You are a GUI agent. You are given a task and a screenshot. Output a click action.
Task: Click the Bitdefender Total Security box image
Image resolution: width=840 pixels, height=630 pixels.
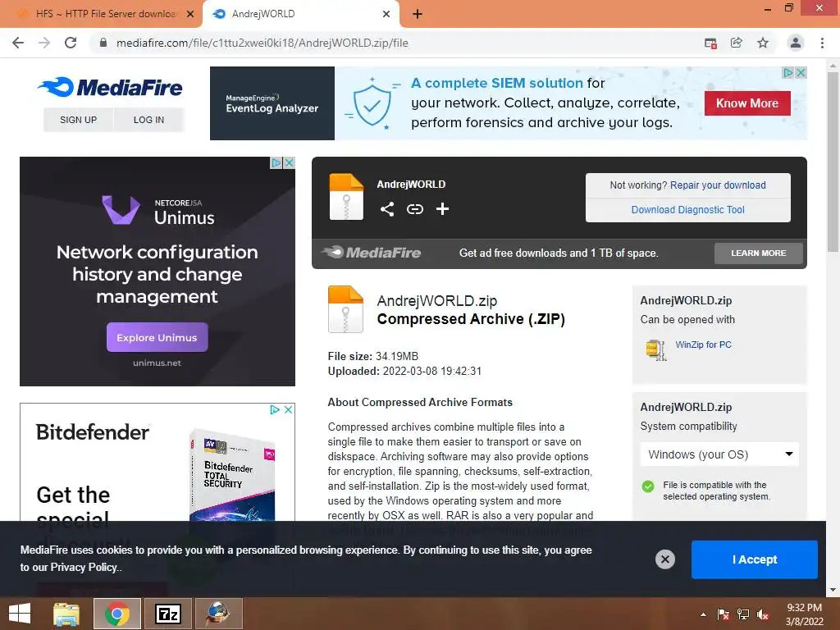pos(232,474)
